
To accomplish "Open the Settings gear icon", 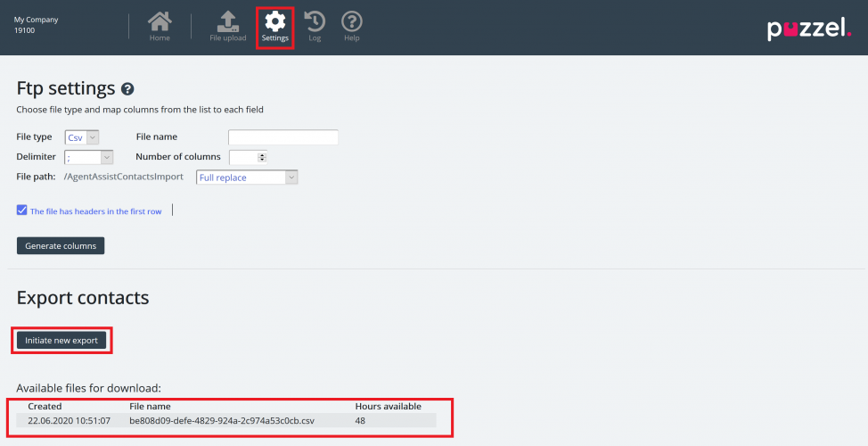I will pos(275,27).
